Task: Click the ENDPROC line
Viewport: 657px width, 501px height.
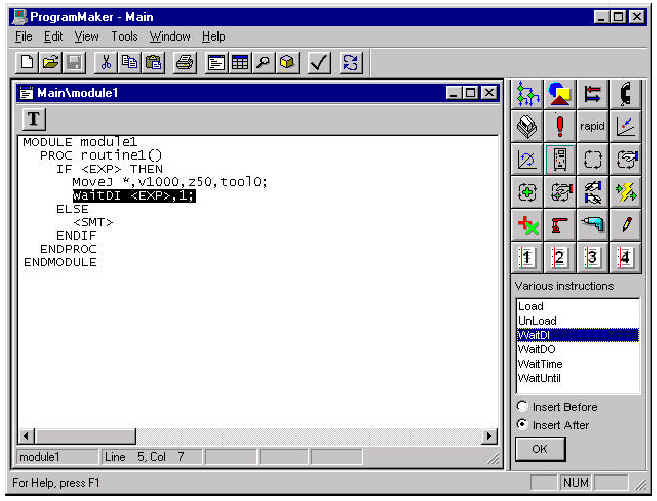Action: (x=68, y=249)
